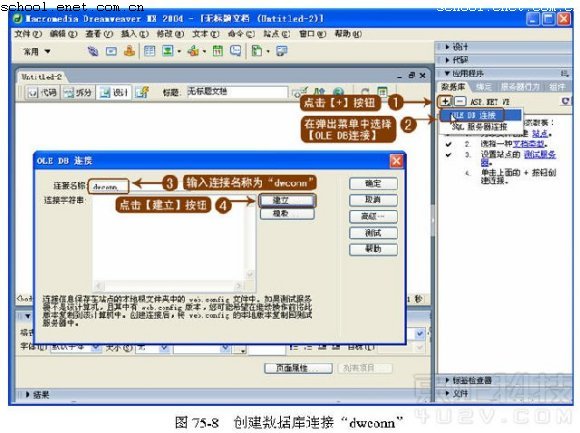Click the Insert Table icon
The width and height of the screenshot is (580, 433).
point(149,51)
